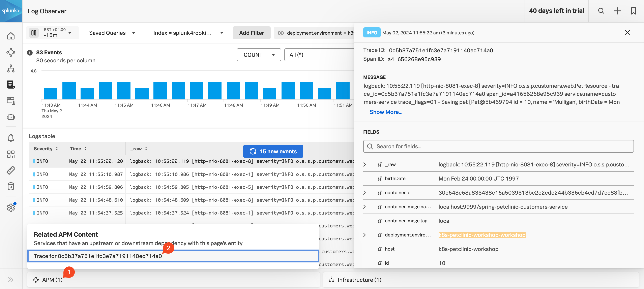This screenshot has height=289, width=644.
Task: Click Show More in the message
Action: pos(386,112)
